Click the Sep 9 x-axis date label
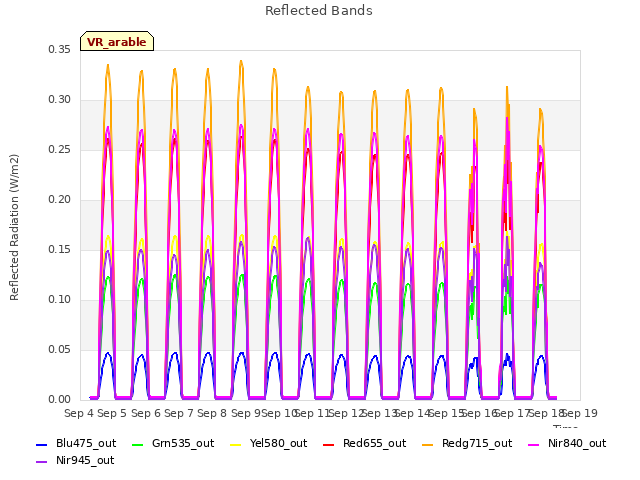The width and height of the screenshot is (640, 480). tap(246, 413)
